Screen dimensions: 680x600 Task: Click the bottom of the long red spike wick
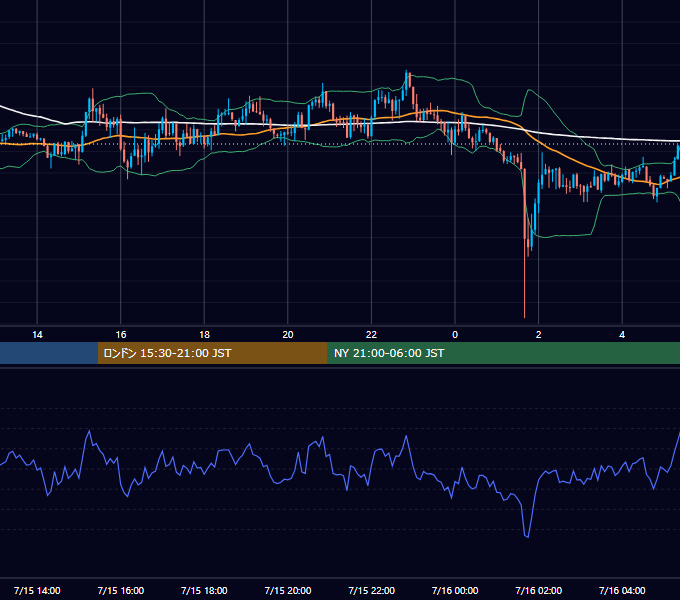[x=525, y=317]
